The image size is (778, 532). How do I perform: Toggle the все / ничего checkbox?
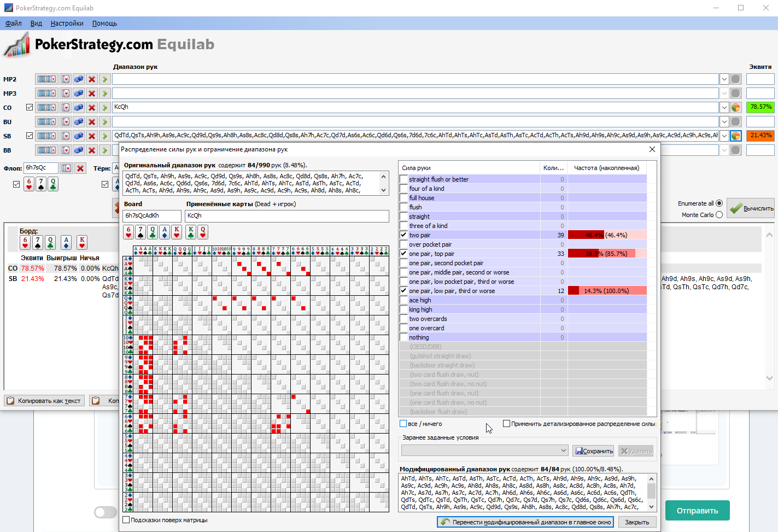click(x=403, y=424)
